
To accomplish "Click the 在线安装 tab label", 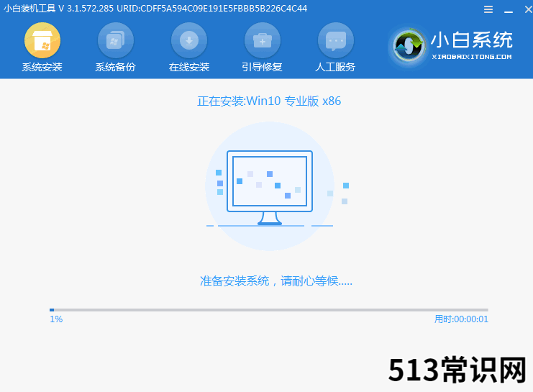I will 189,67.
